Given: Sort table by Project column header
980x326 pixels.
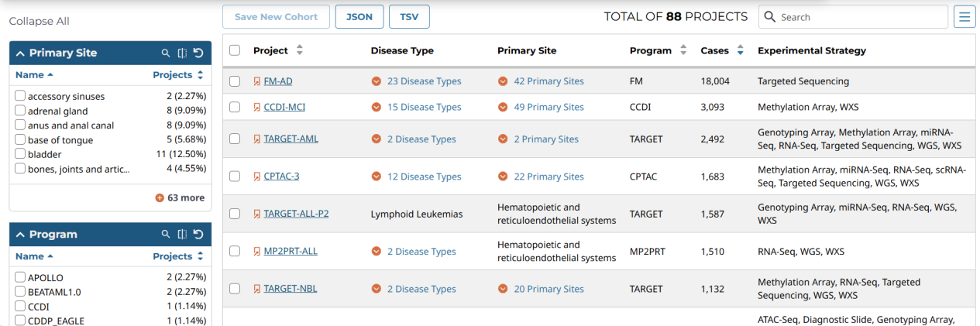Looking at the screenshot, I should point(300,51).
